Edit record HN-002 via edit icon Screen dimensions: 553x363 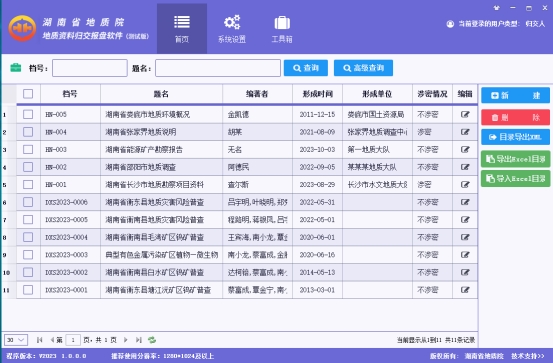(465, 167)
